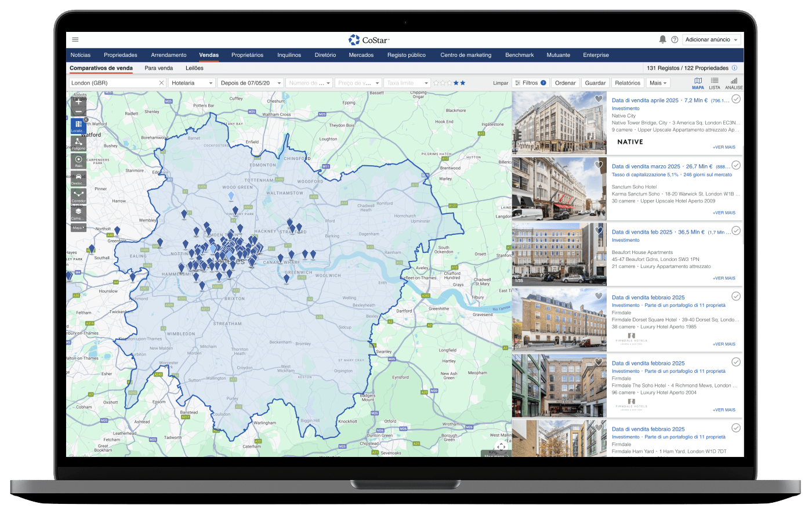Clear the London (GBR) search field
Screen dimensions: 812x519
162,83
